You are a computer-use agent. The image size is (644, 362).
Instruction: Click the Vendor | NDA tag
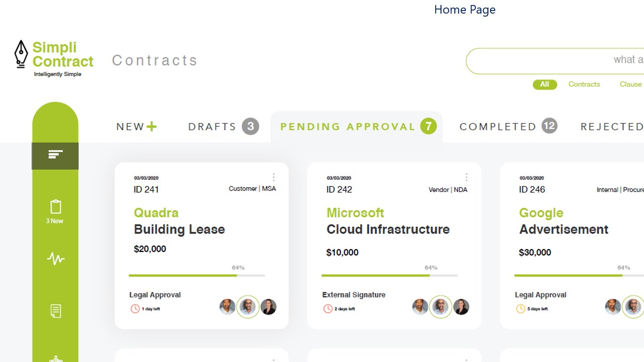coord(448,190)
